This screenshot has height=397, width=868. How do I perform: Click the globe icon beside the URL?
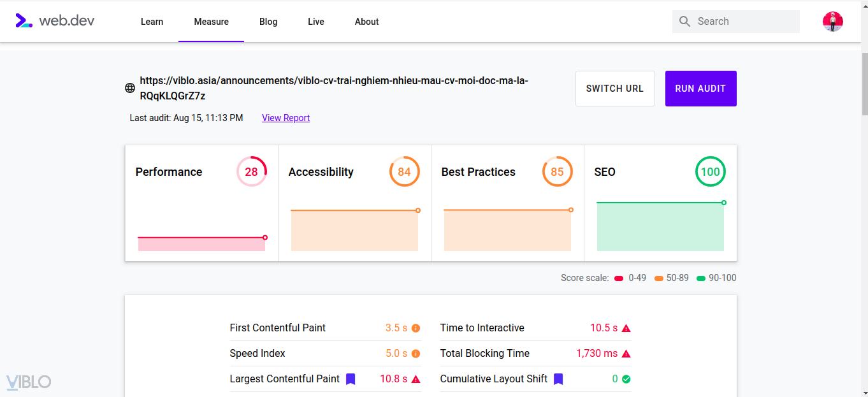(x=130, y=88)
